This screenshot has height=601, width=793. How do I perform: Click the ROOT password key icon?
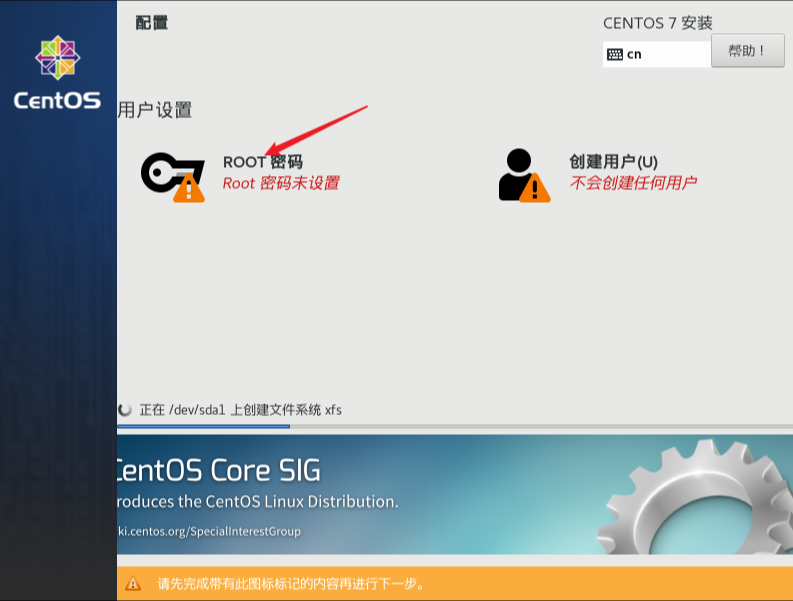[172, 177]
